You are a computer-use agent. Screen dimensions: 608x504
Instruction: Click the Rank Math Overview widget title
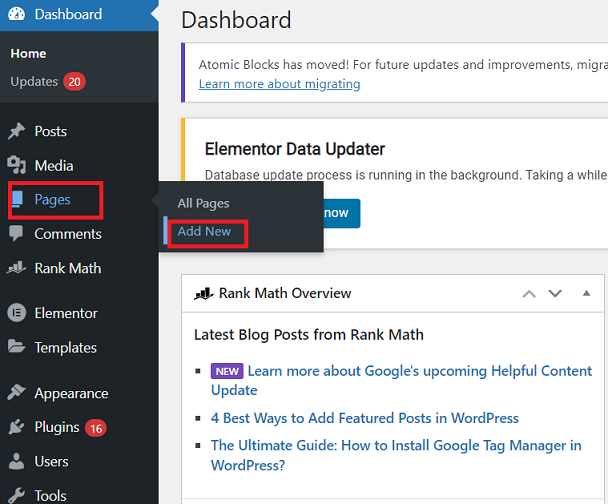285,293
